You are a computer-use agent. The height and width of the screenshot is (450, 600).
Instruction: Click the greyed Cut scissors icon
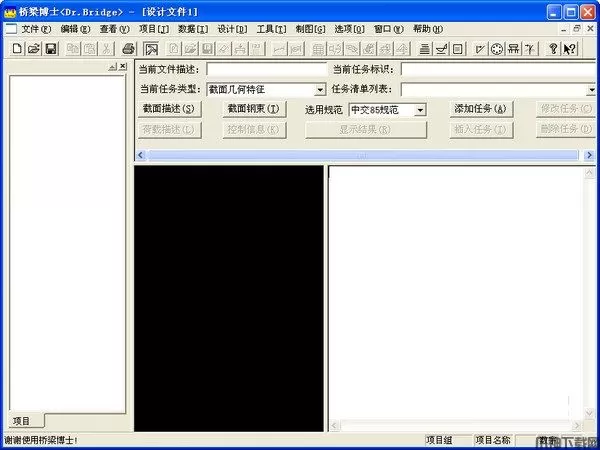(107, 49)
